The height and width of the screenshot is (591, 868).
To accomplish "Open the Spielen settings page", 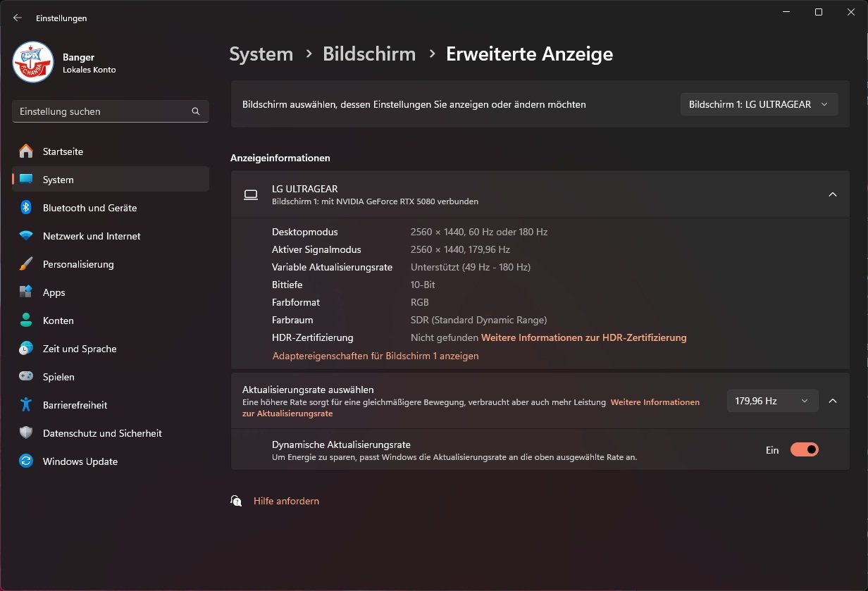I will [60, 377].
